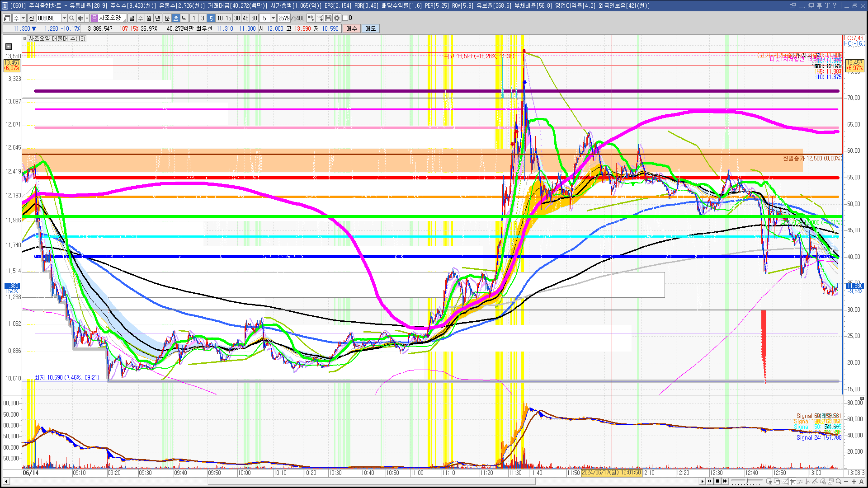The height and width of the screenshot is (488, 868).
Task: Expand the sound options dropdown arrow
Action: click(x=87, y=18)
